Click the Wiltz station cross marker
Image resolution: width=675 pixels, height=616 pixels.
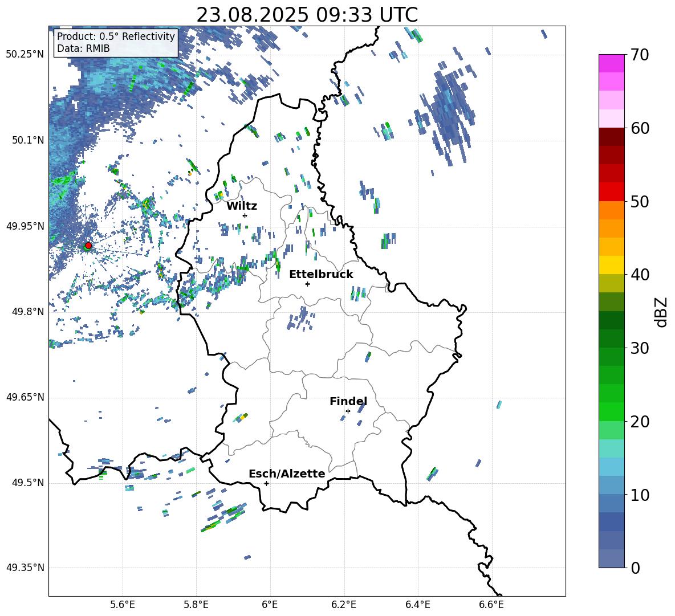[x=245, y=215]
